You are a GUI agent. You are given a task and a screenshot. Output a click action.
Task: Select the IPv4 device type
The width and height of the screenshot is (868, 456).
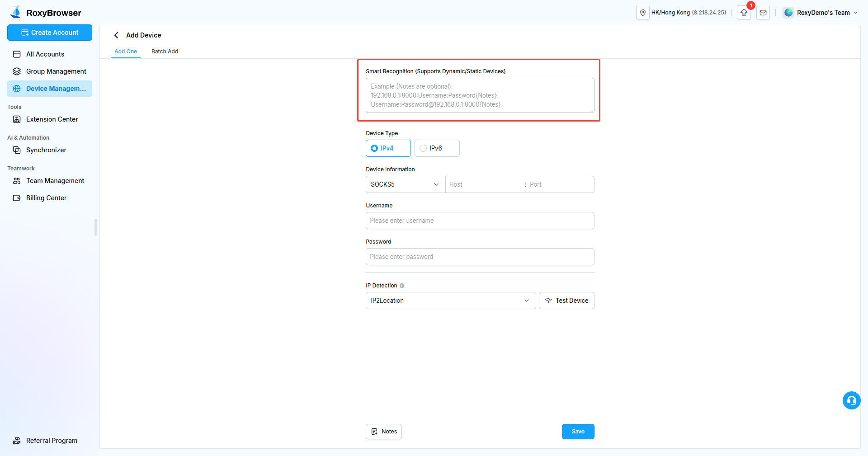[x=388, y=148]
